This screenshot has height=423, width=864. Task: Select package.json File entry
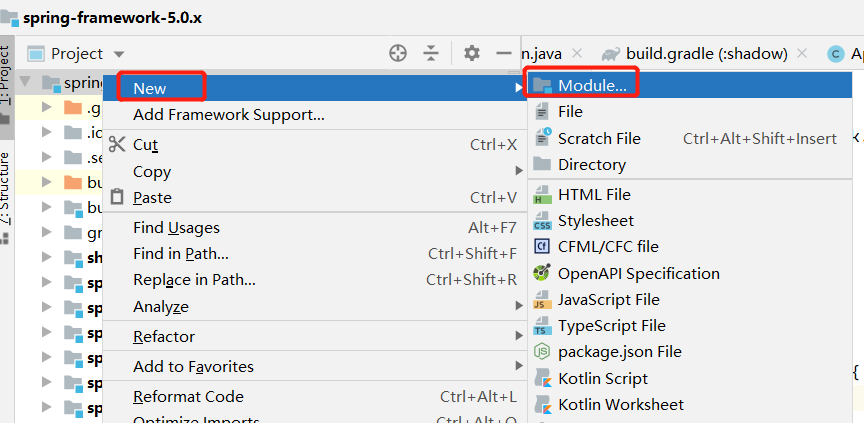[x=690, y=351]
